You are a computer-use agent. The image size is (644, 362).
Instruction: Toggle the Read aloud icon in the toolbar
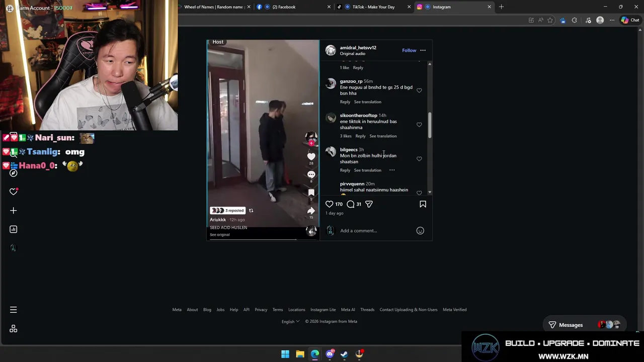click(540, 20)
